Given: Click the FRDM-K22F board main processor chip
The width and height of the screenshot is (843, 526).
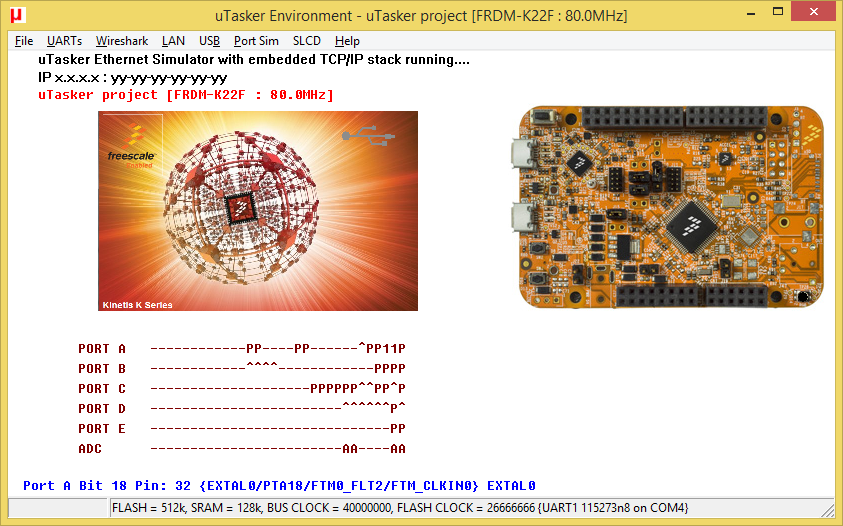Looking at the screenshot, I should [692, 226].
